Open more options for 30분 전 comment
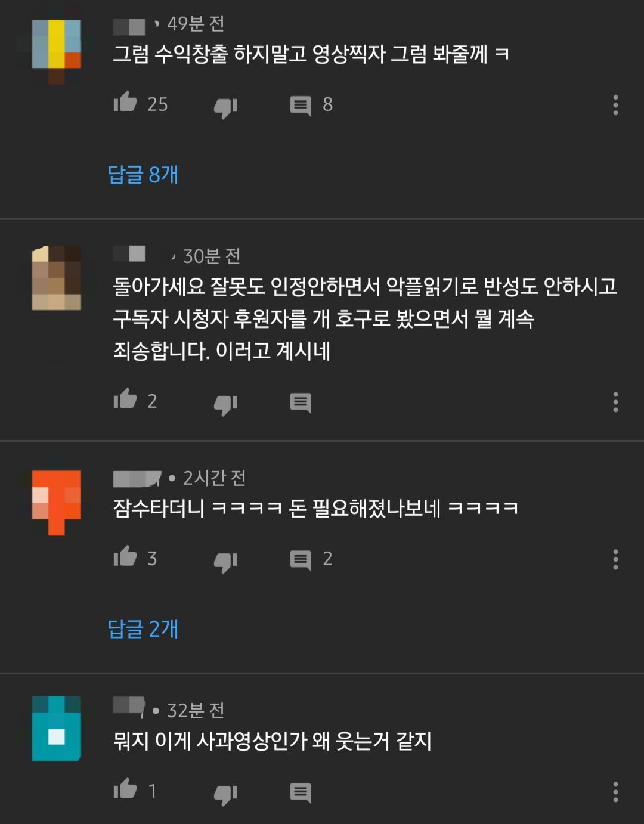Viewport: 644px width, 824px height. click(x=615, y=402)
